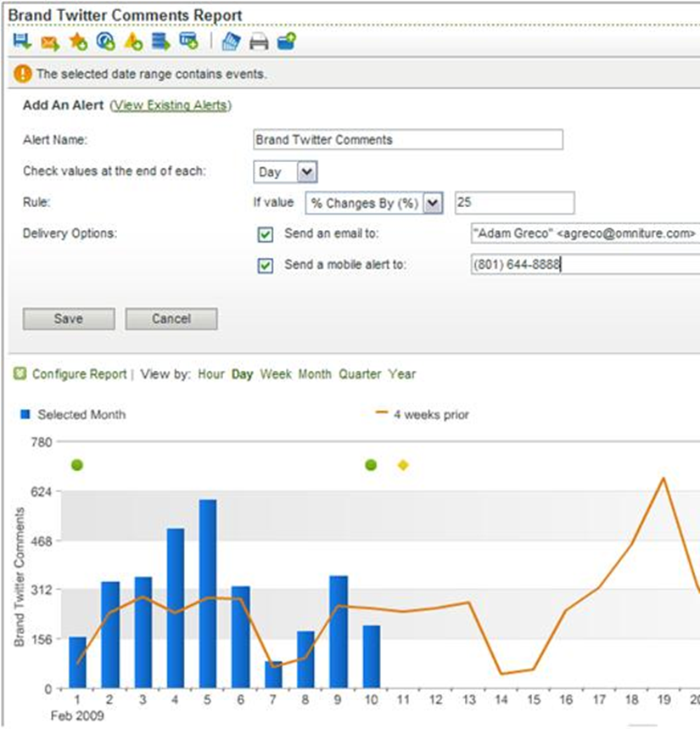Click the data extract icon with arrow
700x729 pixels.
(x=161, y=42)
